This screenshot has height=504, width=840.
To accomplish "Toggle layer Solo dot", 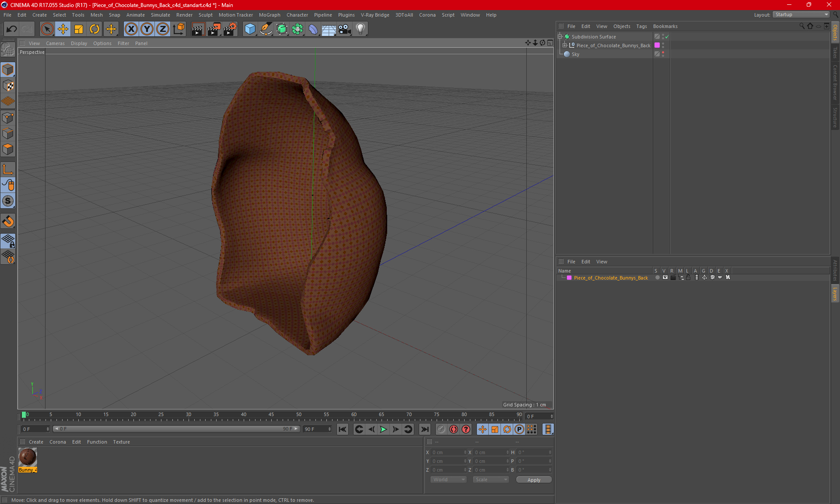I will click(x=657, y=277).
